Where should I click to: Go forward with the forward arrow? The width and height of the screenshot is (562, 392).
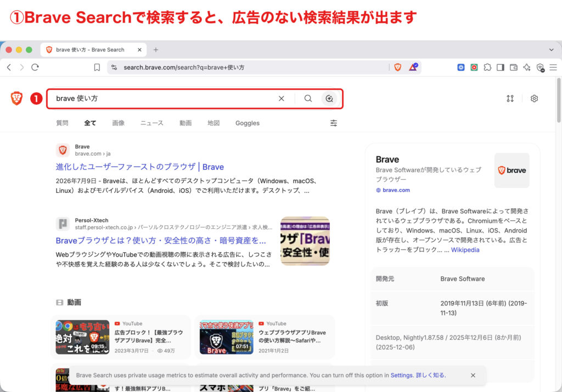click(22, 67)
